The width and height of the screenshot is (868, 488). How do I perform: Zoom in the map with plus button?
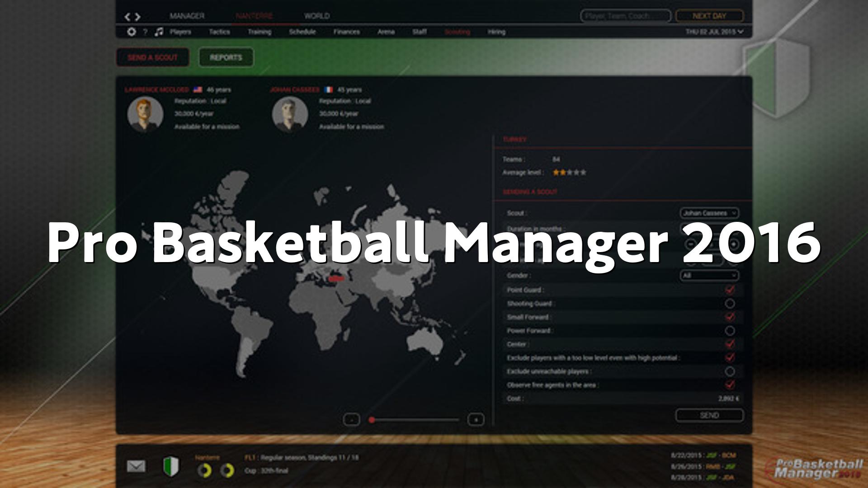click(476, 420)
